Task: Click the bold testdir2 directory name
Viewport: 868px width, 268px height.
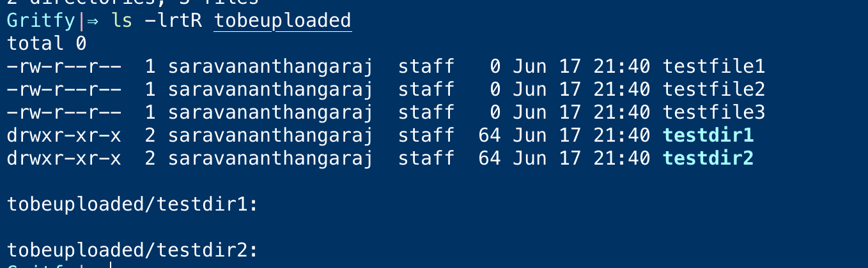Action: tap(708, 158)
